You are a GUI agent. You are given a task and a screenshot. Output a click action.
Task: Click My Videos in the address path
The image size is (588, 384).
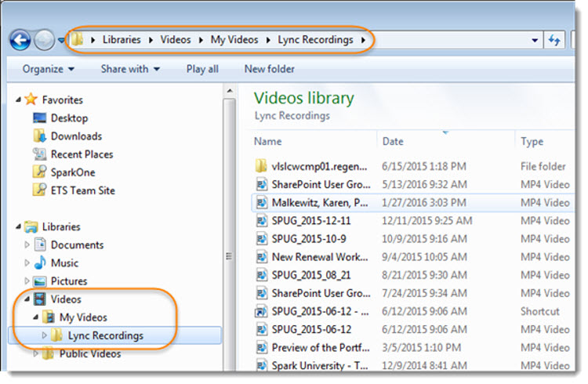pos(234,40)
